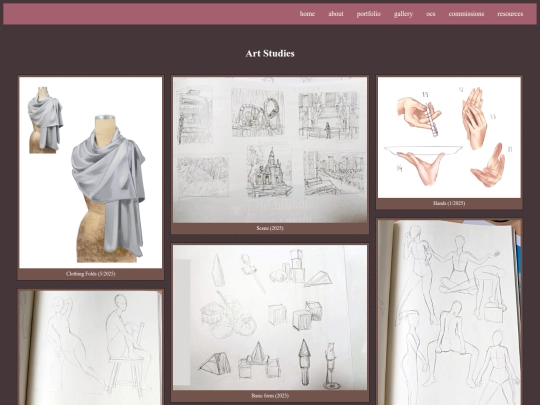Open the home page link
This screenshot has height=405, width=540.
(307, 14)
